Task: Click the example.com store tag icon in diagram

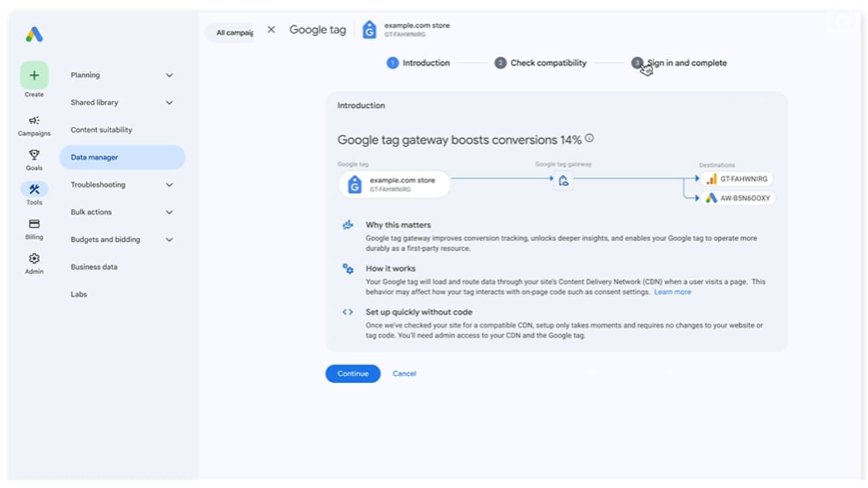Action: click(x=355, y=184)
